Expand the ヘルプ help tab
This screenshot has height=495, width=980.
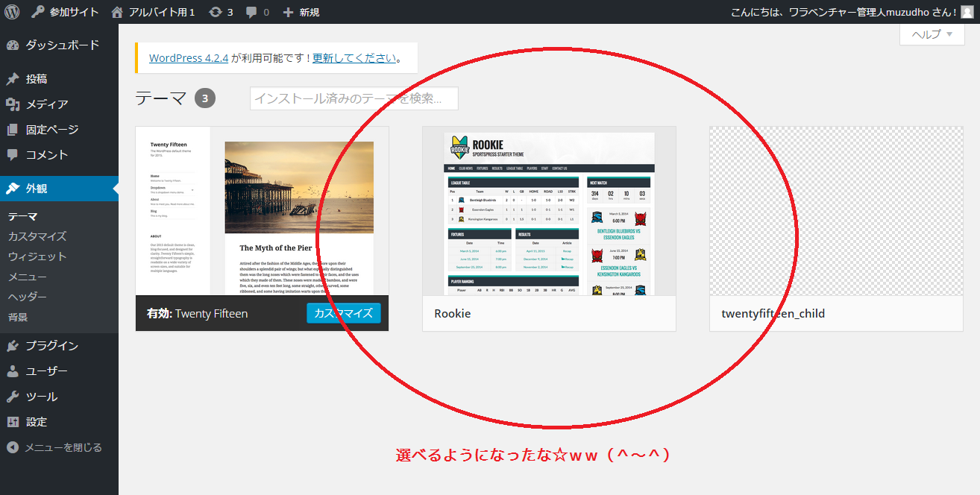point(932,34)
